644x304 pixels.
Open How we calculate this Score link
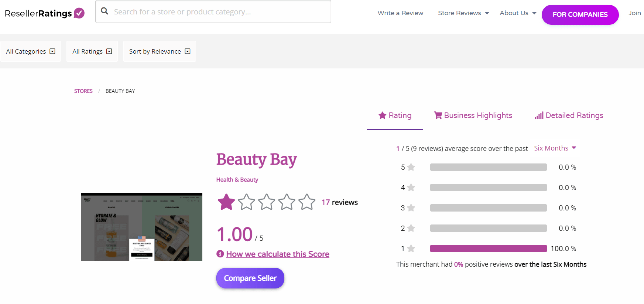277,254
